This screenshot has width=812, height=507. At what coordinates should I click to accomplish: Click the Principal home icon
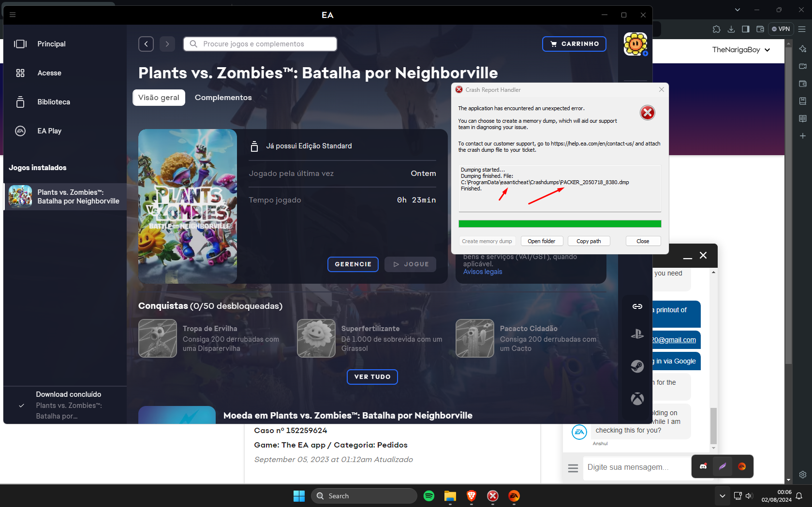pyautogui.click(x=20, y=44)
